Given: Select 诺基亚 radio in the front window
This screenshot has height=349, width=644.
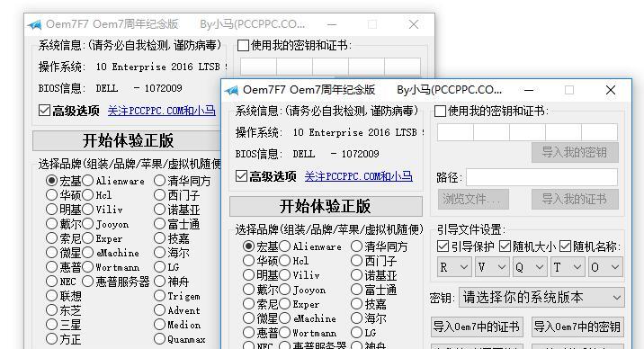Looking at the screenshot, I should coord(356,275).
